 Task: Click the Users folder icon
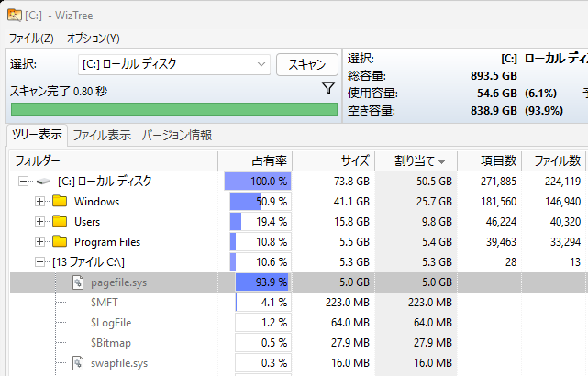(61, 222)
